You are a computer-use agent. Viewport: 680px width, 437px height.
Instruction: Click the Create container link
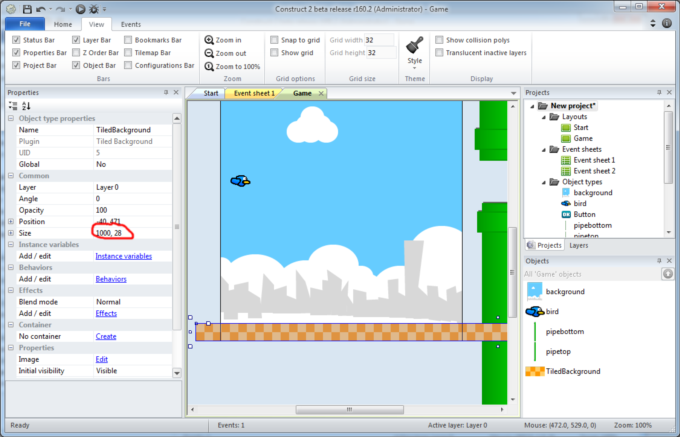106,336
